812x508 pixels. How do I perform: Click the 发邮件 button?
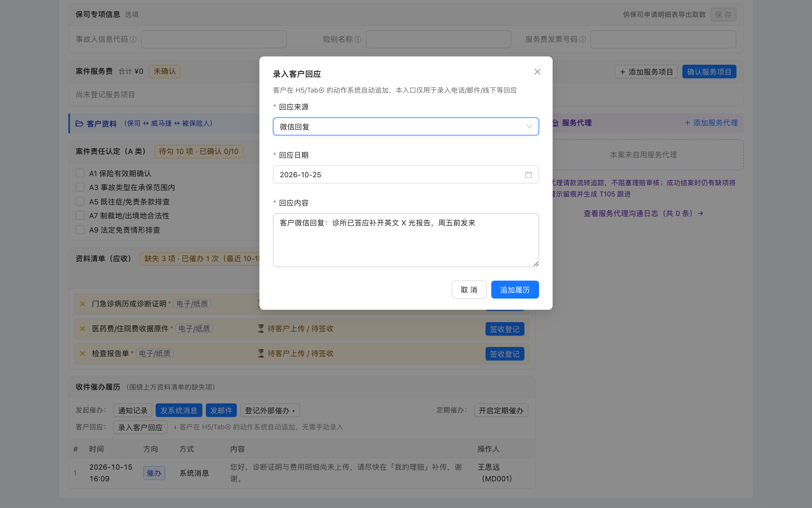pyautogui.click(x=221, y=410)
